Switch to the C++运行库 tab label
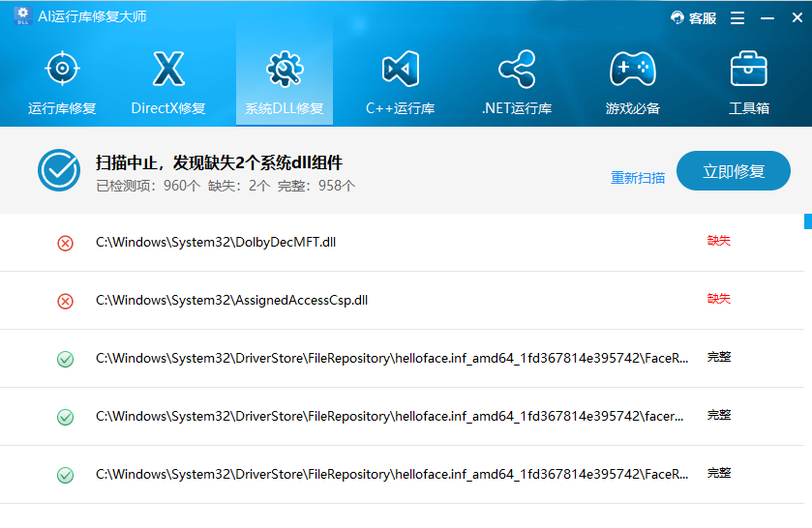This screenshot has height=528, width=812. (x=401, y=108)
